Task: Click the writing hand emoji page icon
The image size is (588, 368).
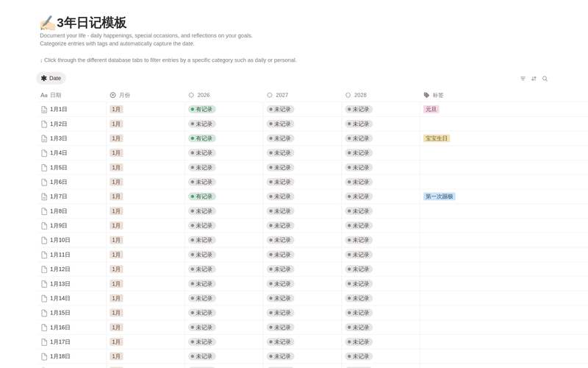Action: click(47, 23)
